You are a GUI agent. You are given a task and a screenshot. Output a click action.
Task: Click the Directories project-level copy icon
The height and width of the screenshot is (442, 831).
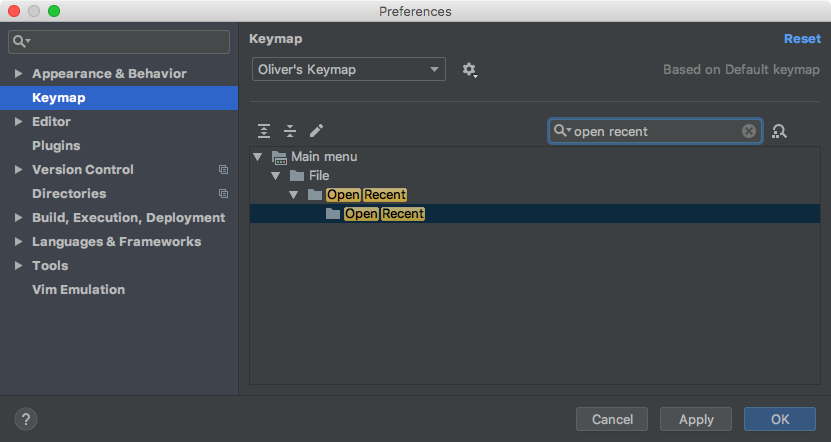pyautogui.click(x=223, y=194)
